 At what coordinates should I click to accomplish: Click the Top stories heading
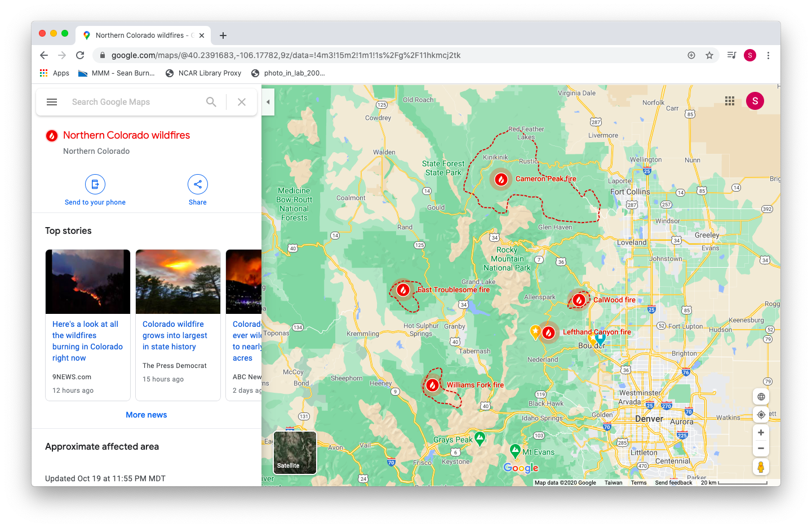(68, 230)
